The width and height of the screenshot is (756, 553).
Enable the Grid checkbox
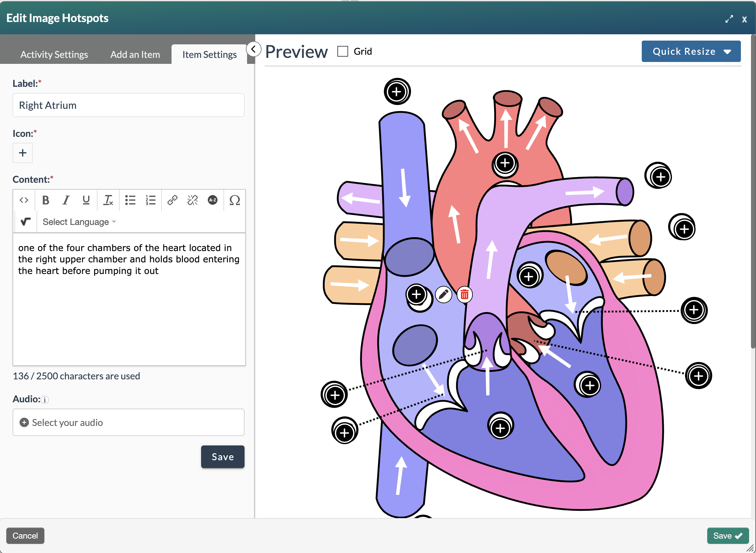click(342, 52)
